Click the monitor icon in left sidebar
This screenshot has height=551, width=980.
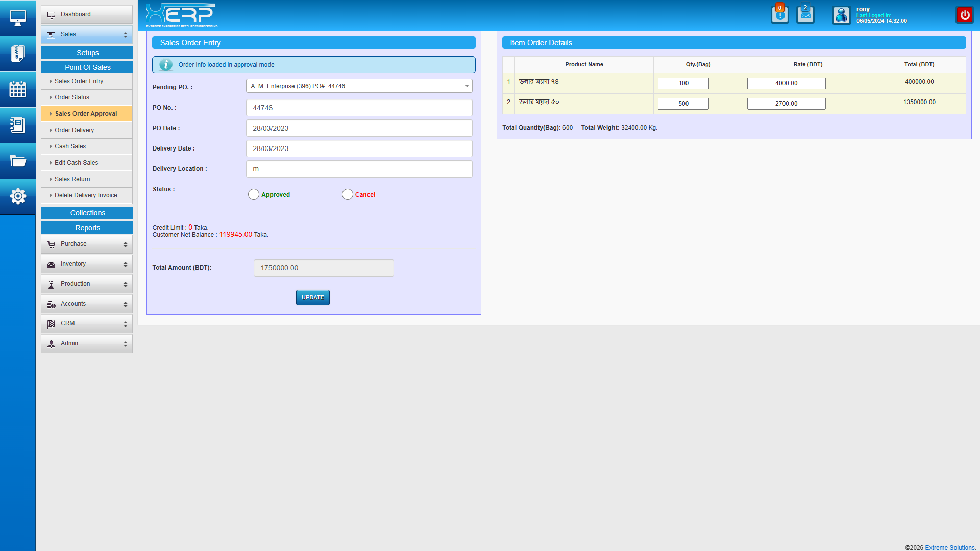(18, 18)
